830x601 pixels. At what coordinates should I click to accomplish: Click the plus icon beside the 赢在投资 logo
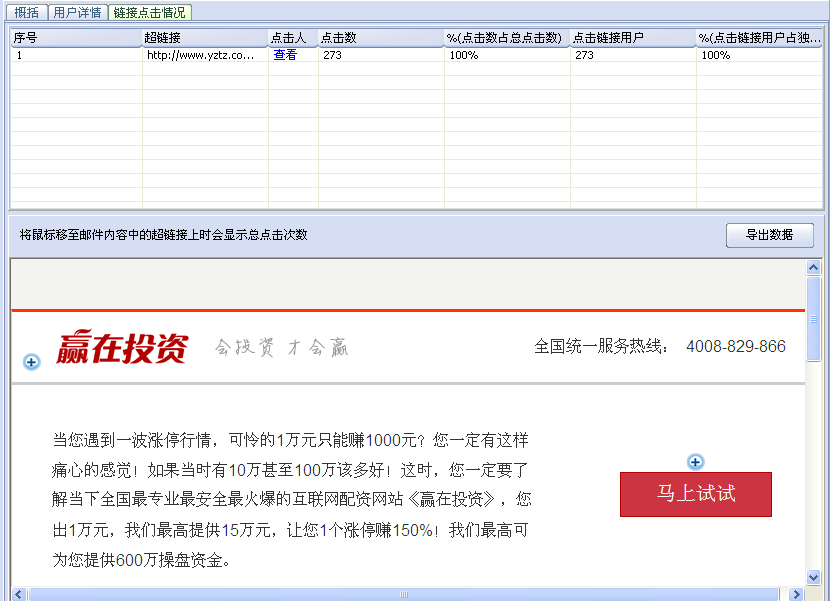click(32, 362)
